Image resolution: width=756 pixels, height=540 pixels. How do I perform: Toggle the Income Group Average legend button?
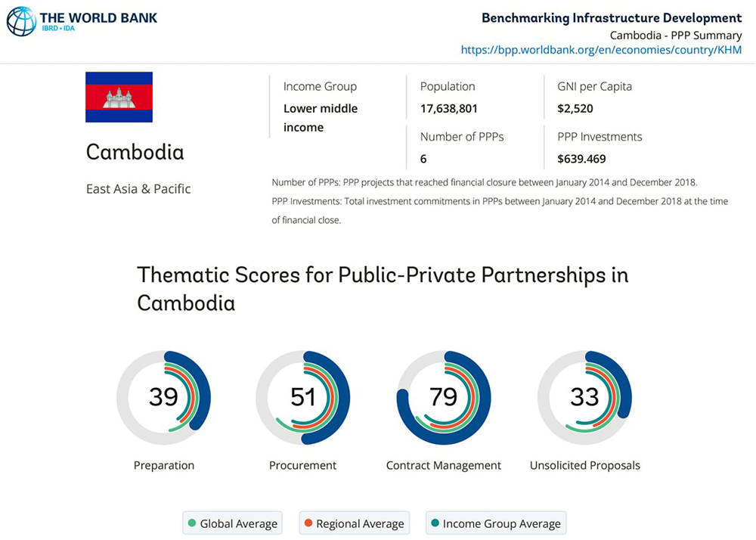(496, 523)
